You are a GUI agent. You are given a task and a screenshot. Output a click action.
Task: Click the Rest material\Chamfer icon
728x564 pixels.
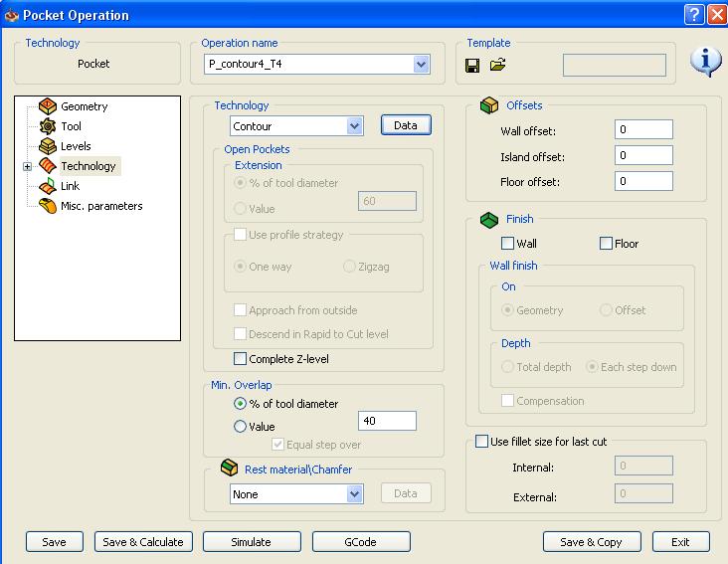point(229,468)
